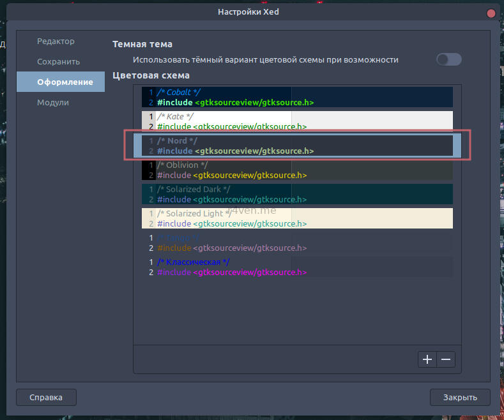Screen dimensions: 504x420
Task: Click the dark theme description text
Action: (265, 59)
